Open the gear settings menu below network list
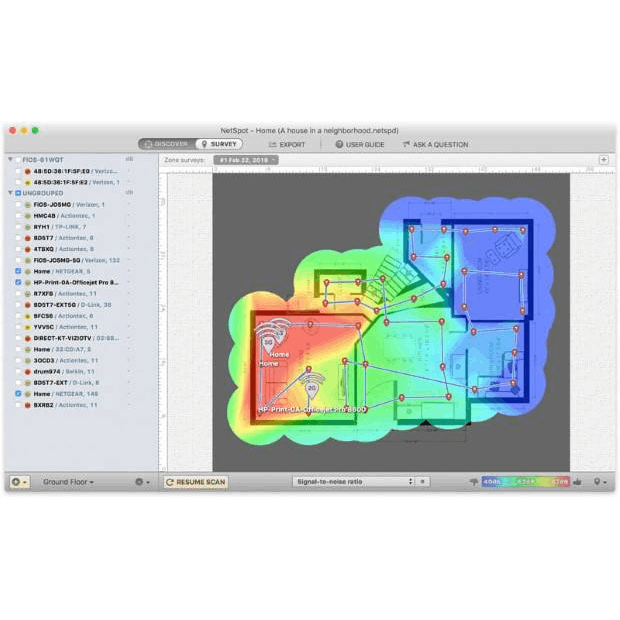This screenshot has width=620, height=620. pos(139,482)
